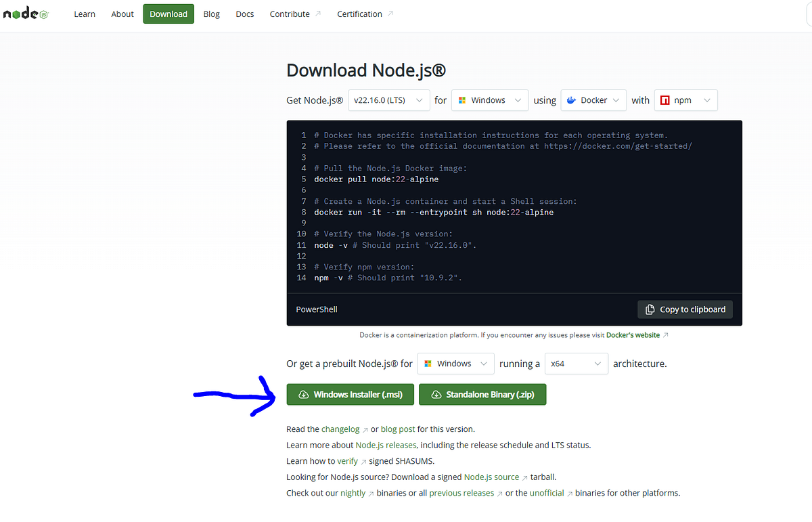Open the npm package manager dropdown
Viewport: 812px width, 522px height.
[x=685, y=100]
